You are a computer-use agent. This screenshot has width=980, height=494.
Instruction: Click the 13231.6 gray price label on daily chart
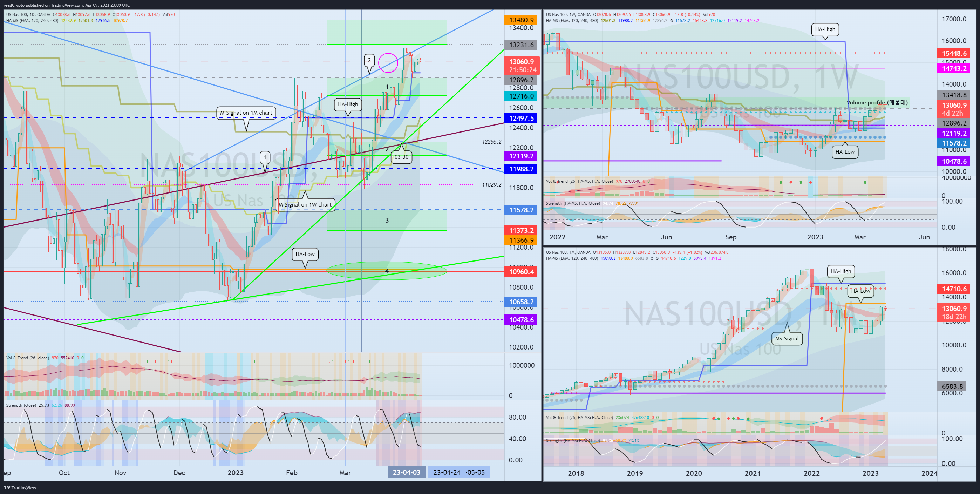coord(521,45)
